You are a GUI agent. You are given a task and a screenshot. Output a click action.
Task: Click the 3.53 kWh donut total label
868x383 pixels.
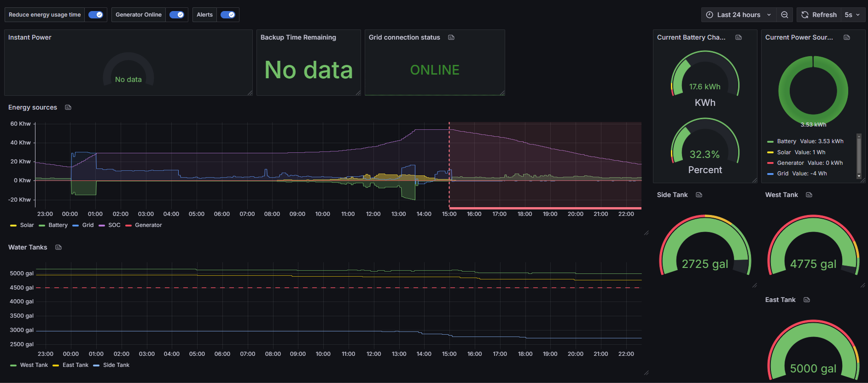coord(813,125)
